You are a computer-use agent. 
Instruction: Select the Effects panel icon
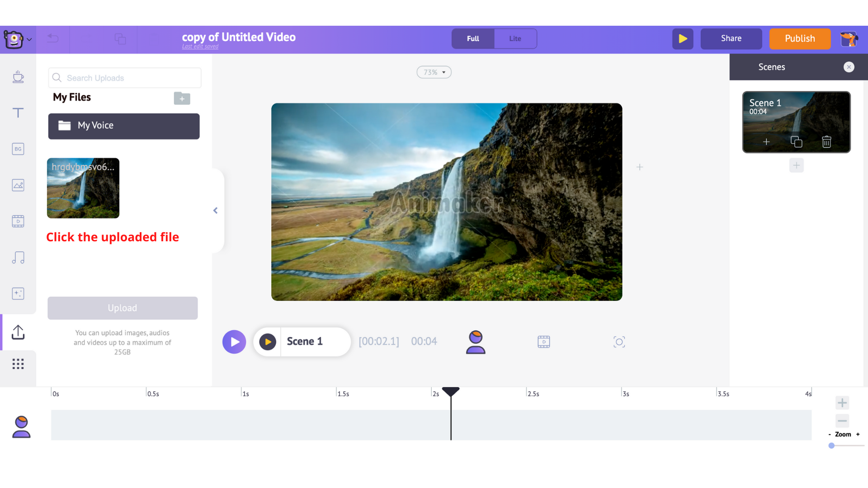pos(18,293)
